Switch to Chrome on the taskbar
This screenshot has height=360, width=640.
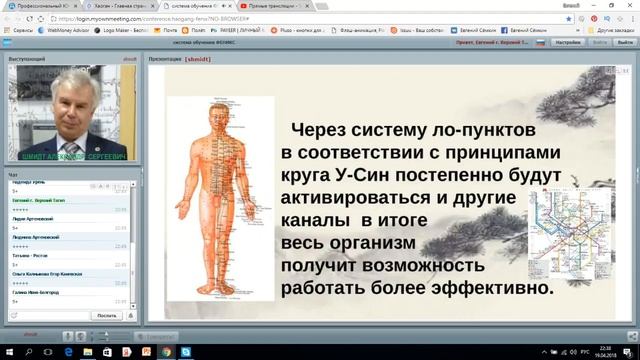pos(166,352)
